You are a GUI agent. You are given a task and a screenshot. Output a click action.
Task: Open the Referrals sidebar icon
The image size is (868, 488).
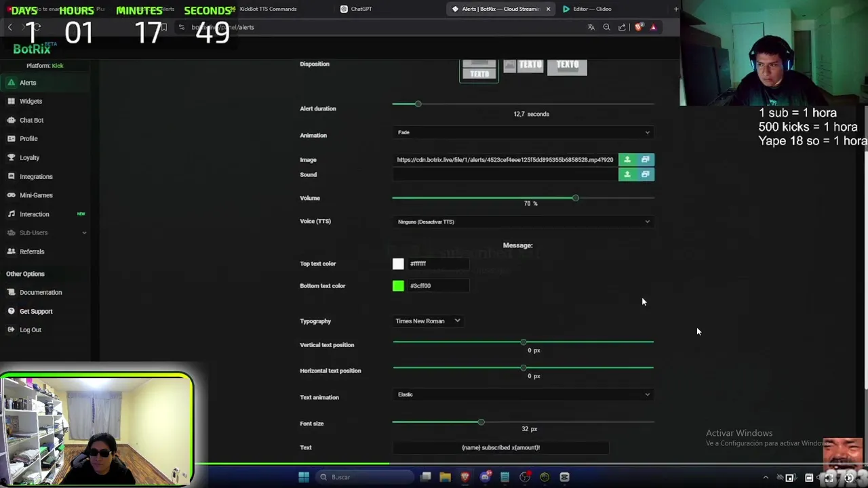click(x=11, y=251)
